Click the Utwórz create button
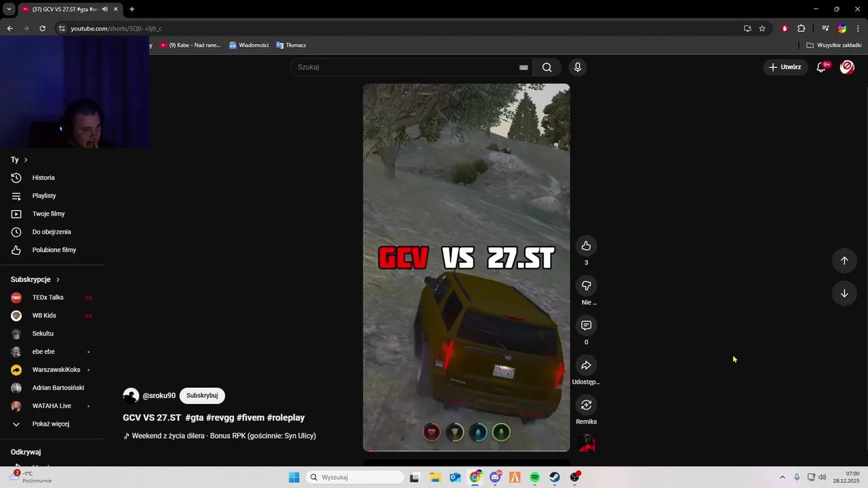 pos(785,67)
